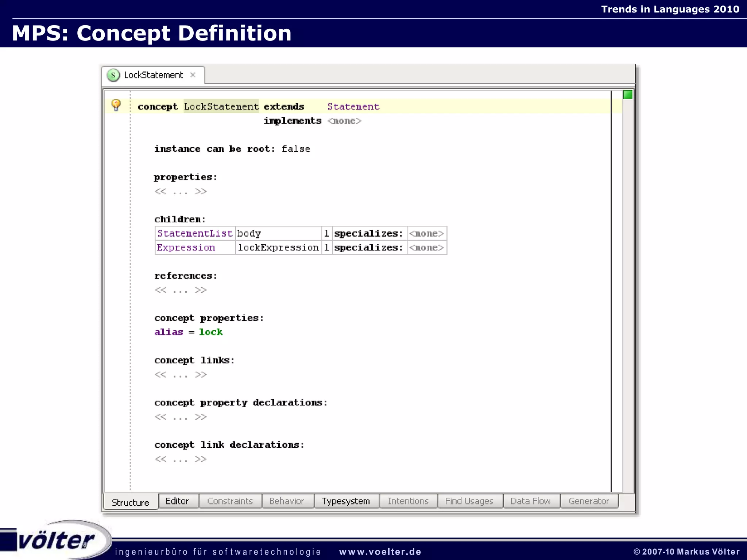Expand the concept links placeholder
Image resolution: width=747 pixels, height=560 pixels.
[181, 375]
